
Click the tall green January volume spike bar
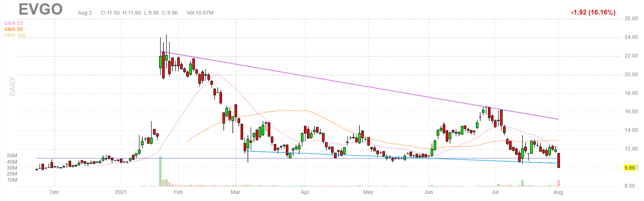coord(161,171)
